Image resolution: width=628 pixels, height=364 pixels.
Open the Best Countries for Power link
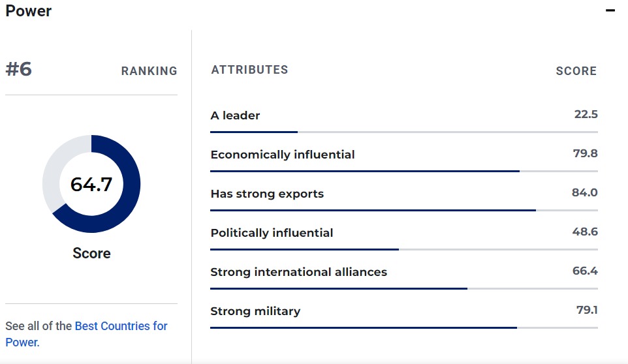121,326
